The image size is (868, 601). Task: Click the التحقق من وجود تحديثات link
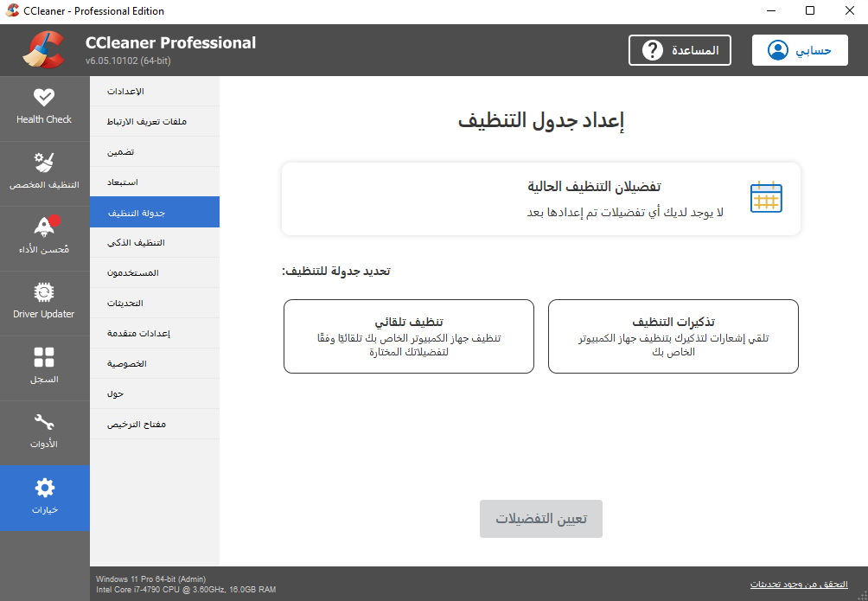[799, 585]
